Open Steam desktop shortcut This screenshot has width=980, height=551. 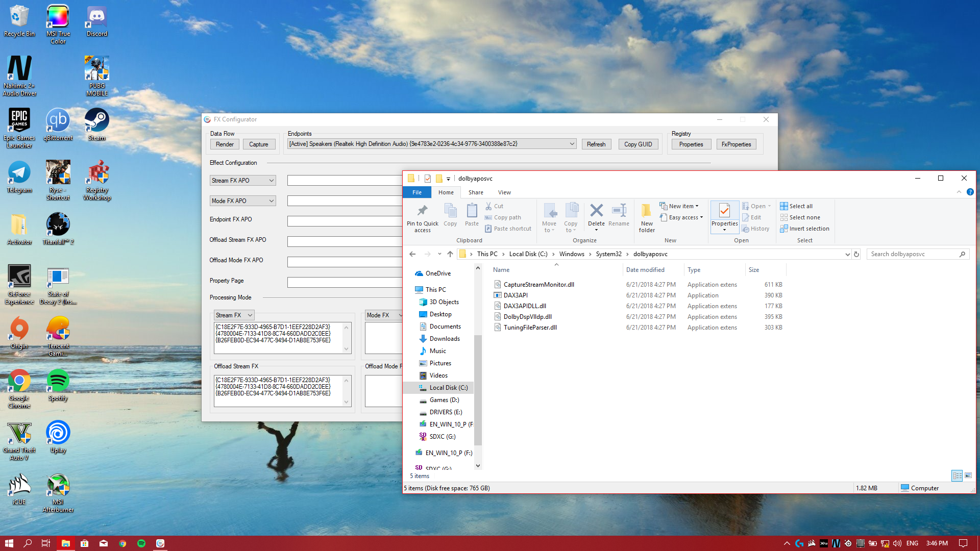(x=96, y=124)
